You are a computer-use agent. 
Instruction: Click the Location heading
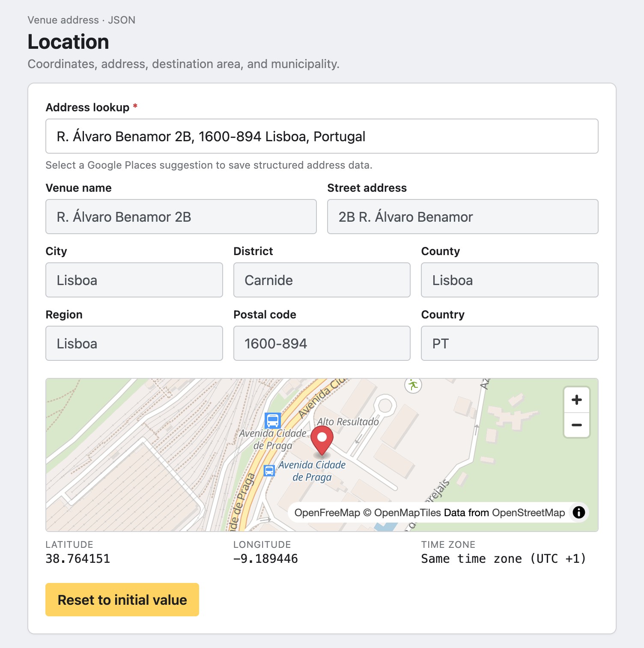coord(68,42)
